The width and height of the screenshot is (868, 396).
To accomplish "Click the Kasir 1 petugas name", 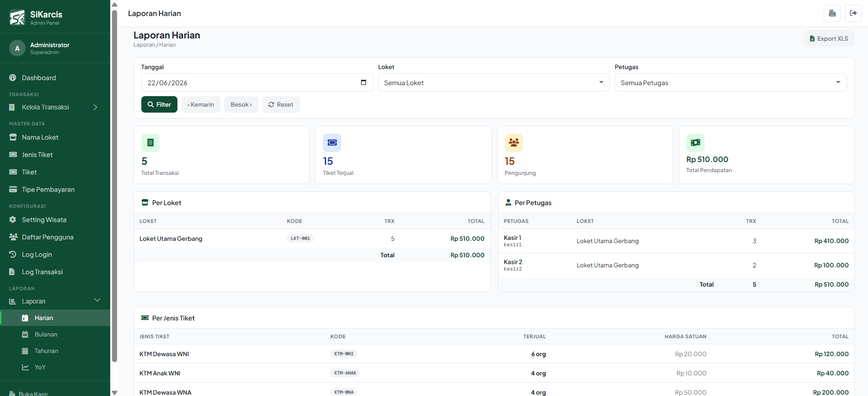I will pyautogui.click(x=512, y=238).
